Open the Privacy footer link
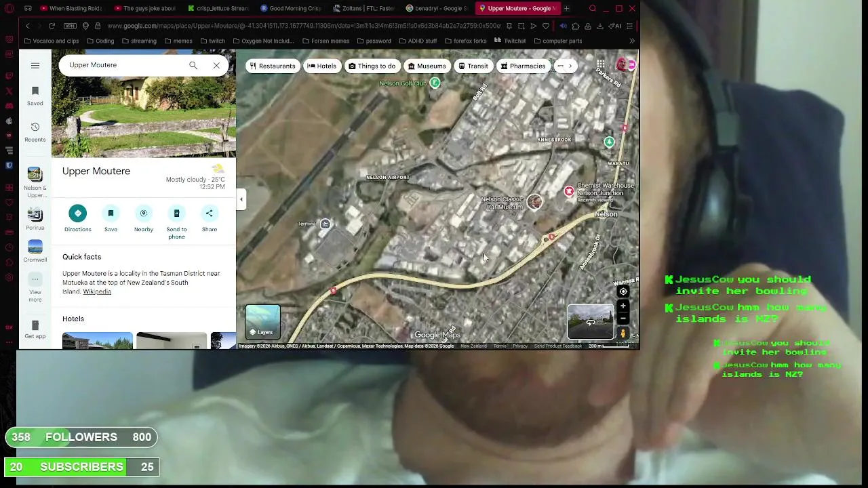 tap(520, 346)
